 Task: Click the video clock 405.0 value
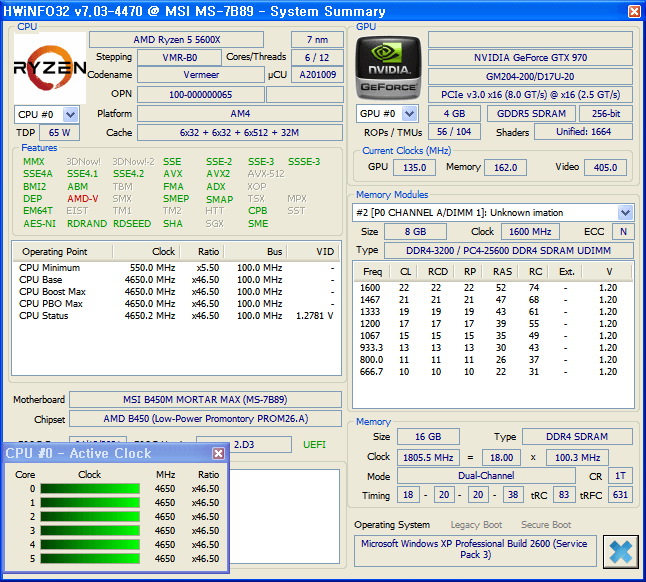[606, 168]
